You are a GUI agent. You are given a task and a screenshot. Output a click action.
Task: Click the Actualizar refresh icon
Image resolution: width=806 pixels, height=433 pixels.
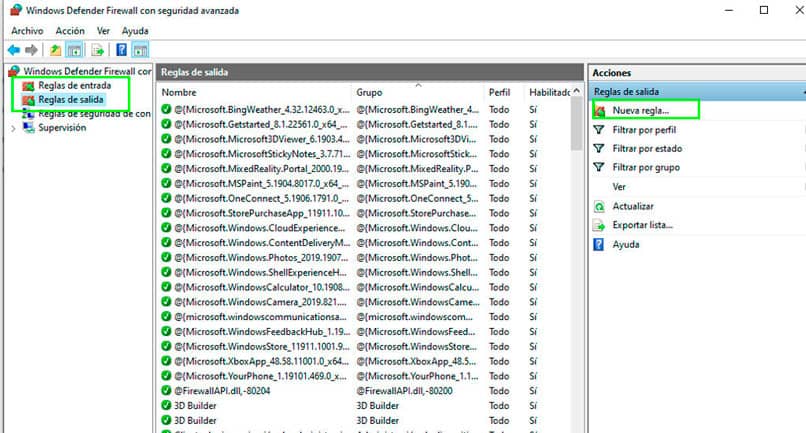(599, 206)
